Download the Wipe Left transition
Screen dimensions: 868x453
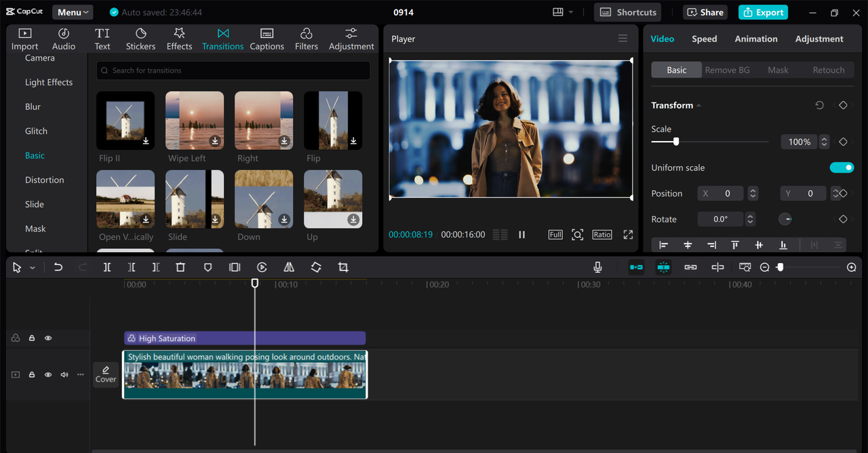(x=215, y=141)
